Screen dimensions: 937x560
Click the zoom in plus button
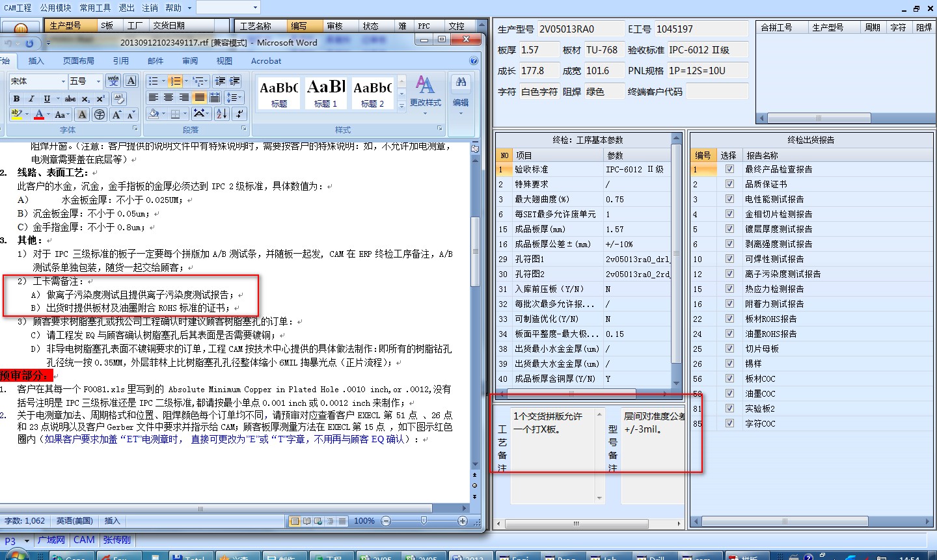click(x=463, y=521)
